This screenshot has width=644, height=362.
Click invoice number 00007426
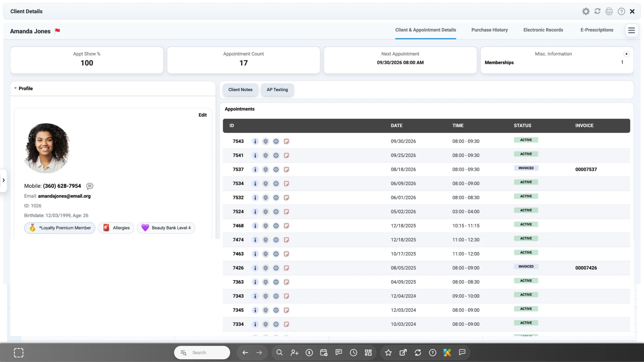[586, 268]
